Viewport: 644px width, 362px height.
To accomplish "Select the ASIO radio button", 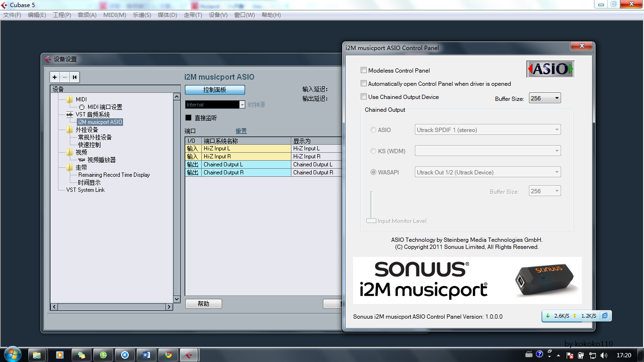I will click(x=373, y=130).
